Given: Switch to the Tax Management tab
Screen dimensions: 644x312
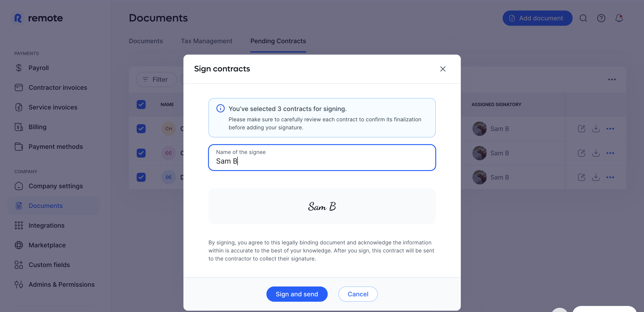Looking at the screenshot, I should 206,41.
